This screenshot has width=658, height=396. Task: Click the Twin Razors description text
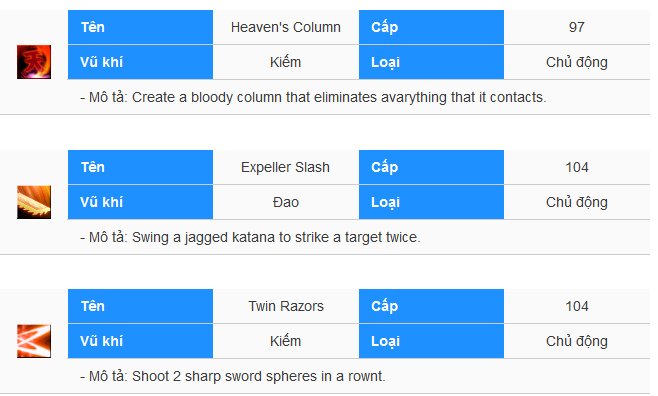point(232,376)
